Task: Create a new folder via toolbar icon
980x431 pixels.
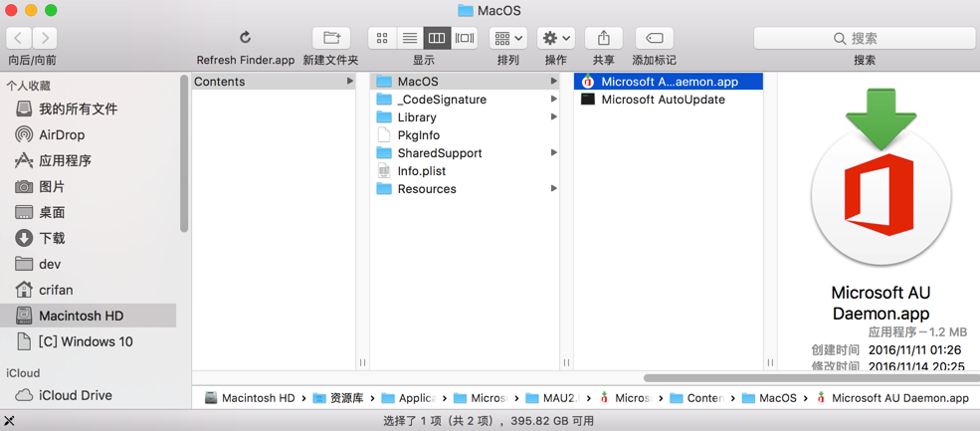Action: click(331, 38)
